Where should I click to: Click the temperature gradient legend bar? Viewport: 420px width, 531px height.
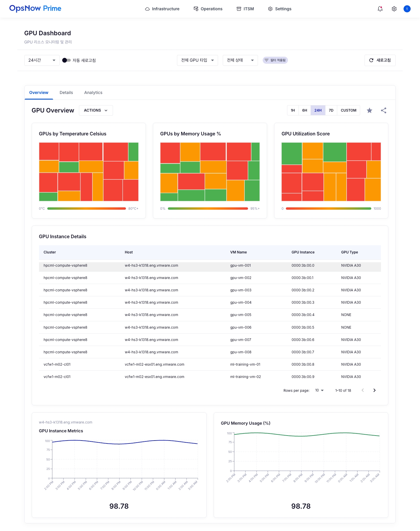point(87,209)
